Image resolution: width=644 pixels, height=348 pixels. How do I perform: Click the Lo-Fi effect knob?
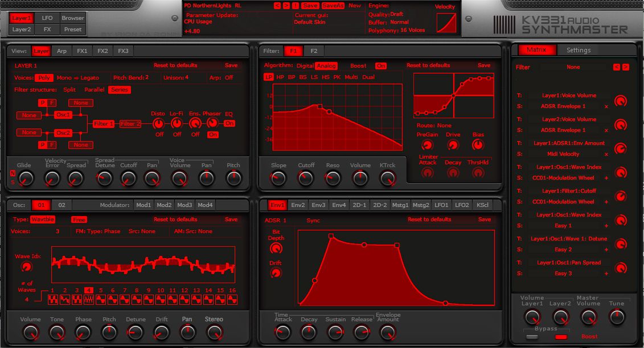(177, 123)
